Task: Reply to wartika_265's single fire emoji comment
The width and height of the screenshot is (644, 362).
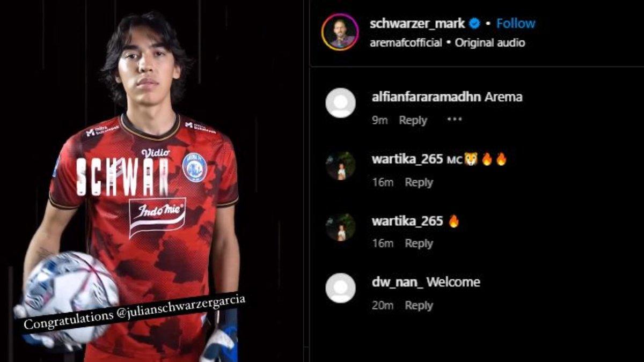Action: [x=419, y=243]
